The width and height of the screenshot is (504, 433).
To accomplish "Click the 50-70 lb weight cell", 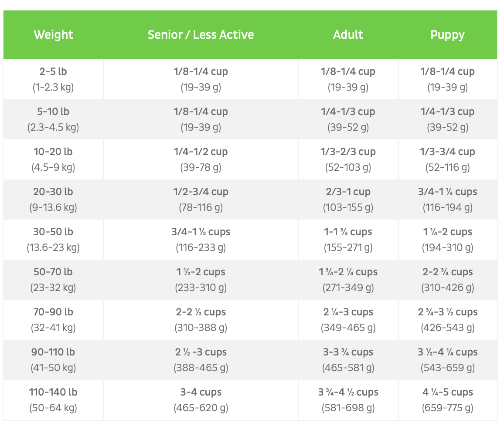I will point(53,280).
